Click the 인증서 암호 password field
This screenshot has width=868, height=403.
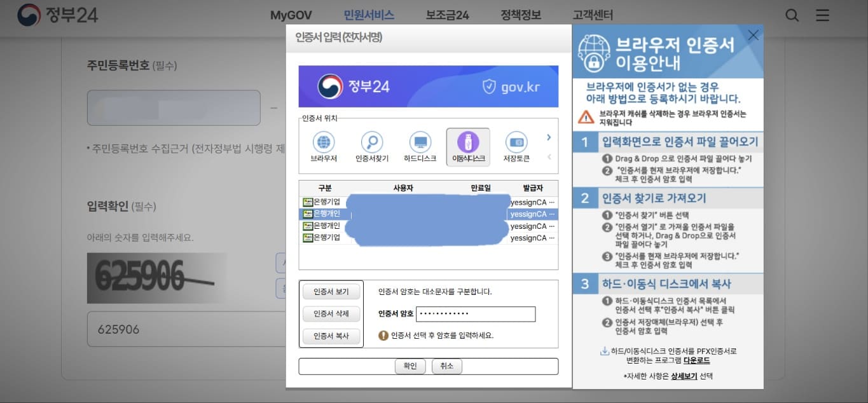tap(476, 314)
